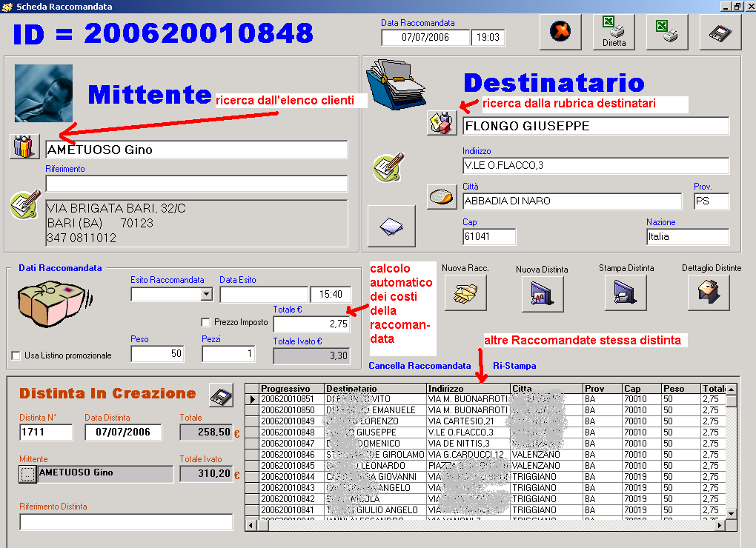Image resolution: width=756 pixels, height=548 pixels.
Task: Click the unlabeled Excel print button
Action: (x=667, y=32)
